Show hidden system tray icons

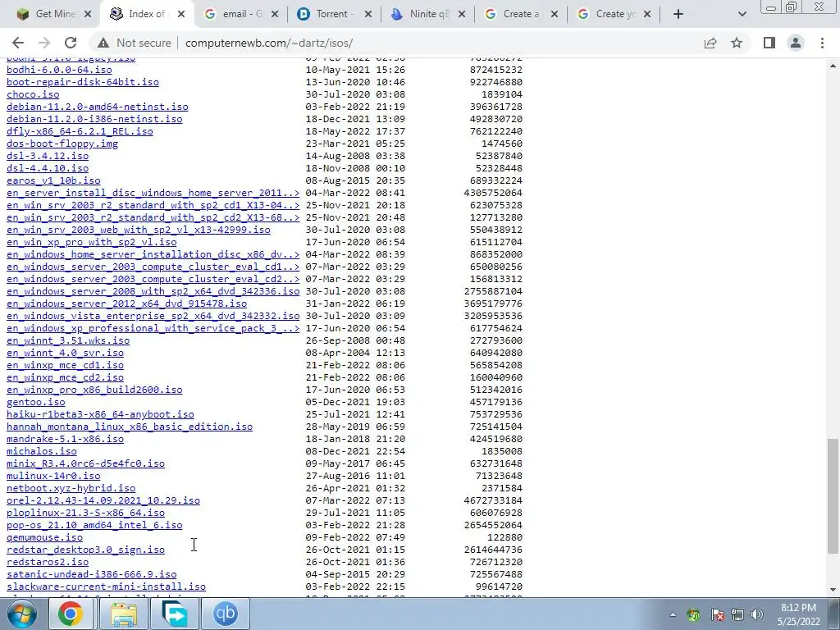[673, 614]
